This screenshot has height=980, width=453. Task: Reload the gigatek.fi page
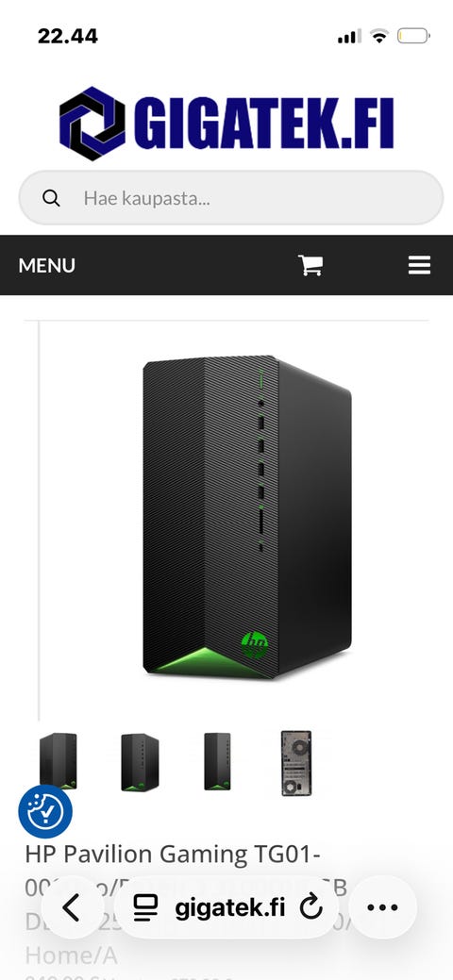(311, 907)
